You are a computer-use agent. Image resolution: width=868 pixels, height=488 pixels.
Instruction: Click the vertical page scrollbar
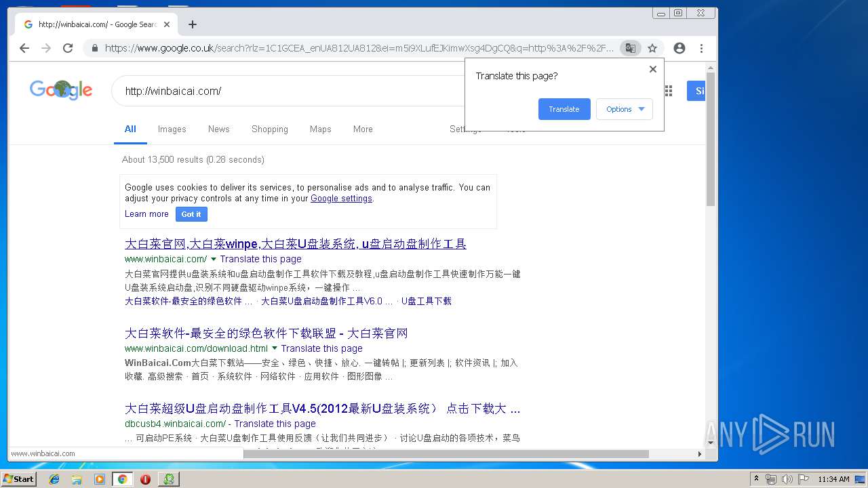point(711,139)
